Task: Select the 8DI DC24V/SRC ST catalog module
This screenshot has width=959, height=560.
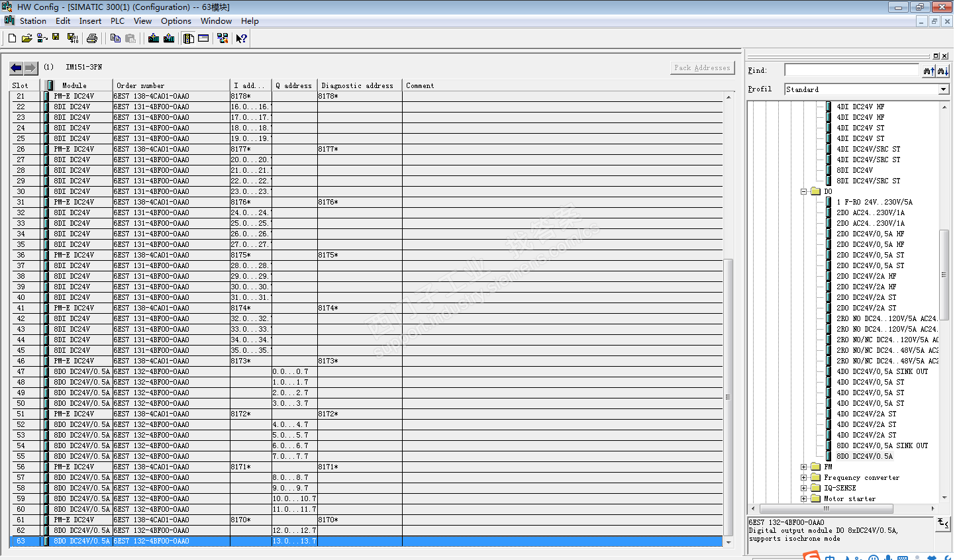Action: point(868,181)
